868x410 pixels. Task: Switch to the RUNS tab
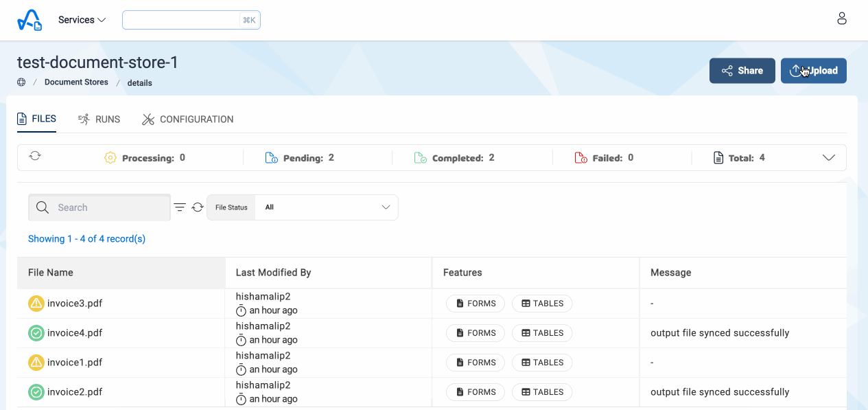pyautogui.click(x=99, y=119)
